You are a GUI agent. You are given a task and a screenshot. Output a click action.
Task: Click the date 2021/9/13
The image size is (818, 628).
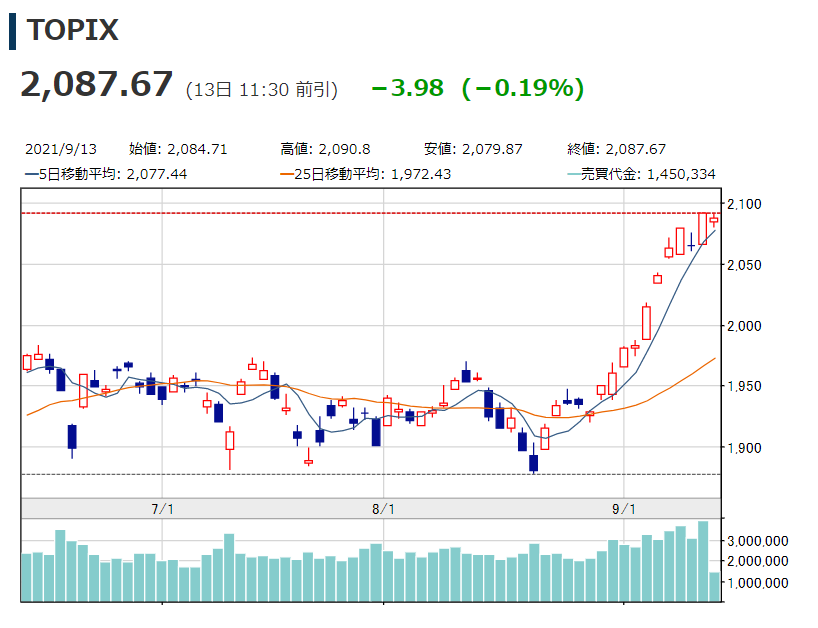click(x=61, y=149)
